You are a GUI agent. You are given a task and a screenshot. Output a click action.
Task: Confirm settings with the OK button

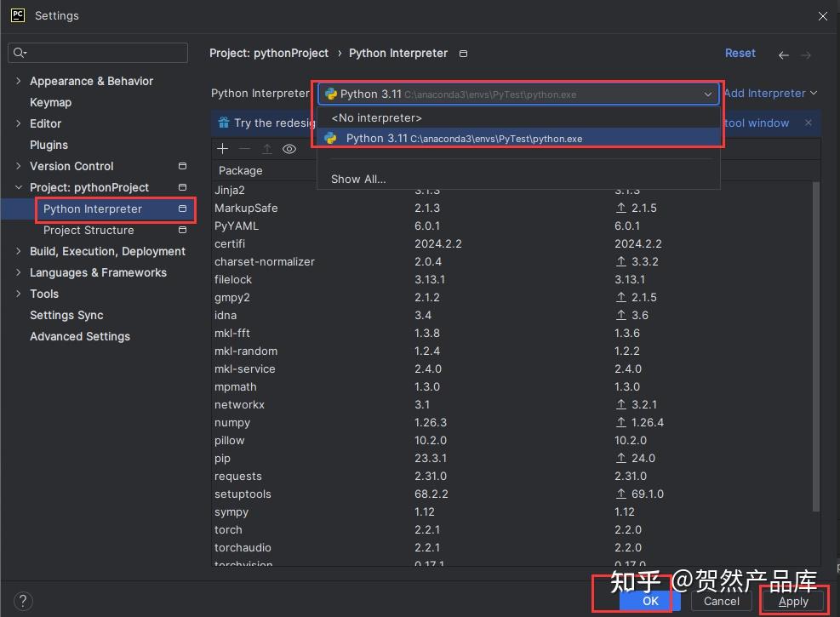(x=650, y=601)
